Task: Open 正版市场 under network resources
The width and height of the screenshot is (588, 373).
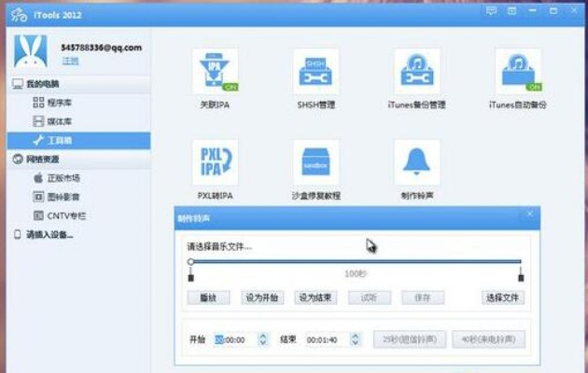Action: (x=63, y=177)
